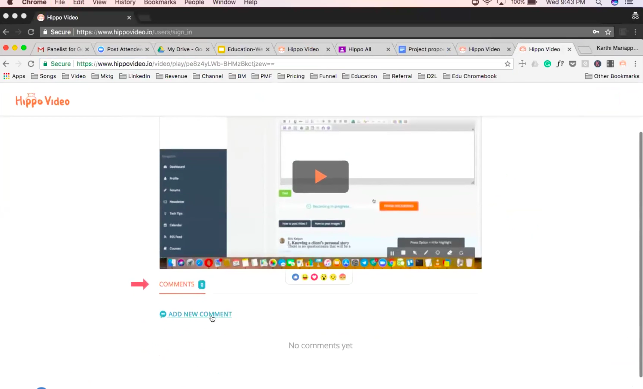React with the Angry emoji
Screen dimensions: 643x389
point(342,277)
